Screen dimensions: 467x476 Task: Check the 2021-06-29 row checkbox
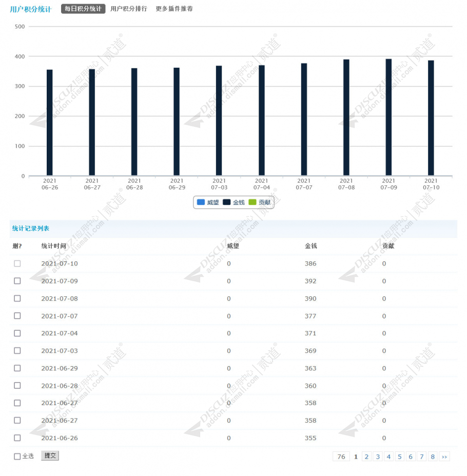tap(17, 368)
